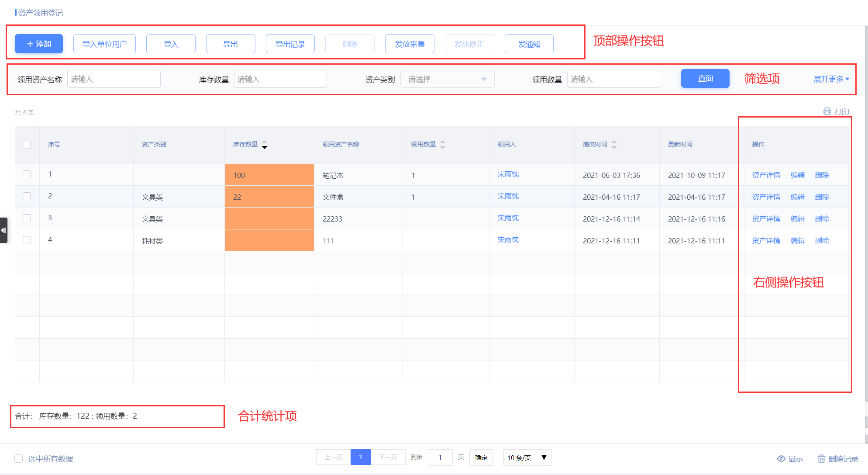Enable the 选中所有数据 checkbox
868x475 pixels.
tap(19, 458)
